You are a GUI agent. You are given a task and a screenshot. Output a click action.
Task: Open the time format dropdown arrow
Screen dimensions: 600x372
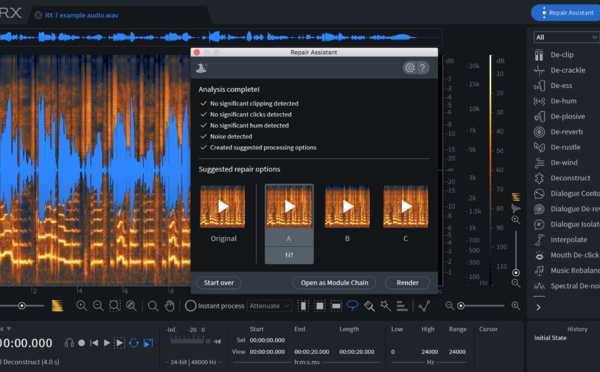[9, 329]
